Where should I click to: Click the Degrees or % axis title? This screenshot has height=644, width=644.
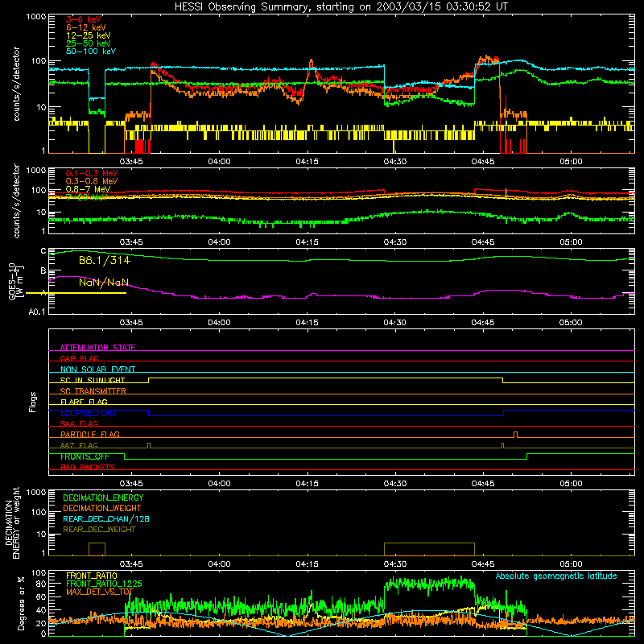click(22, 604)
